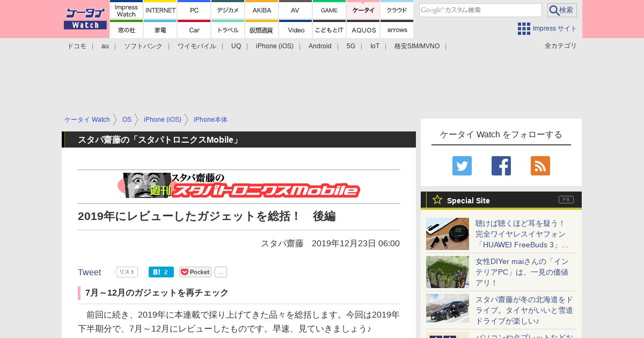644x338 pixels.
Task: Open the 家電 tab
Action: point(160,30)
